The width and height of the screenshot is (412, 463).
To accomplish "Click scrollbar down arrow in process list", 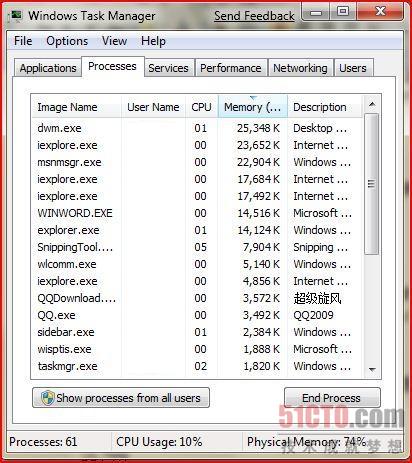I will (x=372, y=369).
